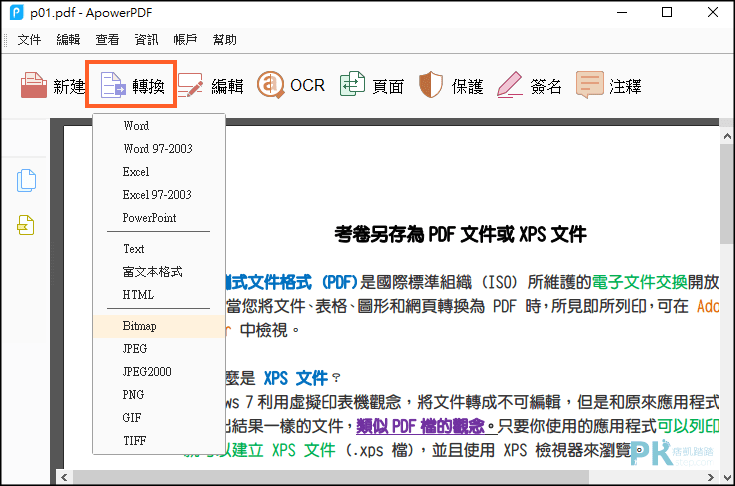The height and width of the screenshot is (486, 735).
Task: Choose JPEG2000 image format
Action: (x=159, y=372)
